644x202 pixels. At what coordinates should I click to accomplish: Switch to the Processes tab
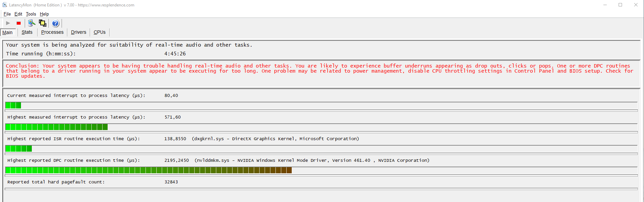pos(52,32)
